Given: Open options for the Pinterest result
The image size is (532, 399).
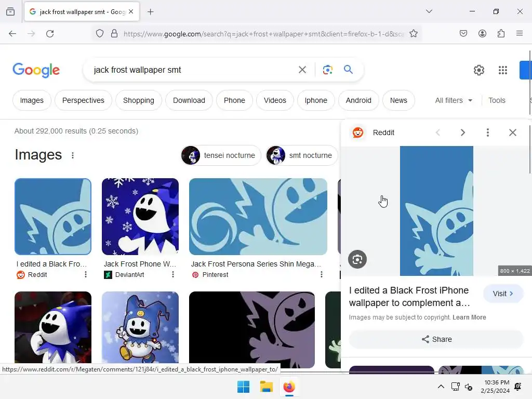Looking at the screenshot, I should pos(321,274).
